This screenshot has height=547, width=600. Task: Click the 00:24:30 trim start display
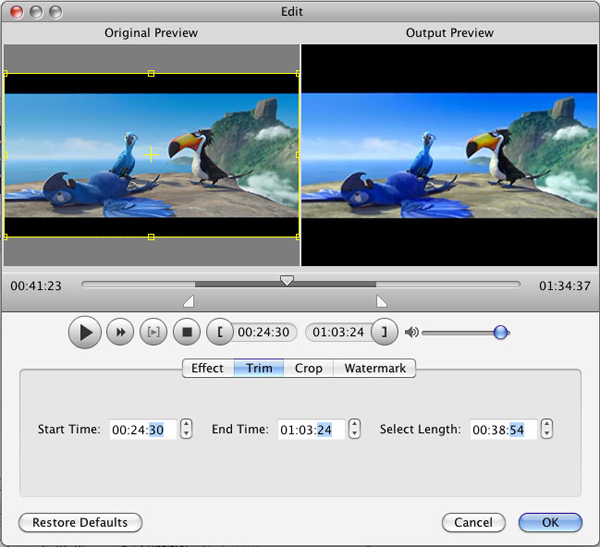tap(263, 332)
